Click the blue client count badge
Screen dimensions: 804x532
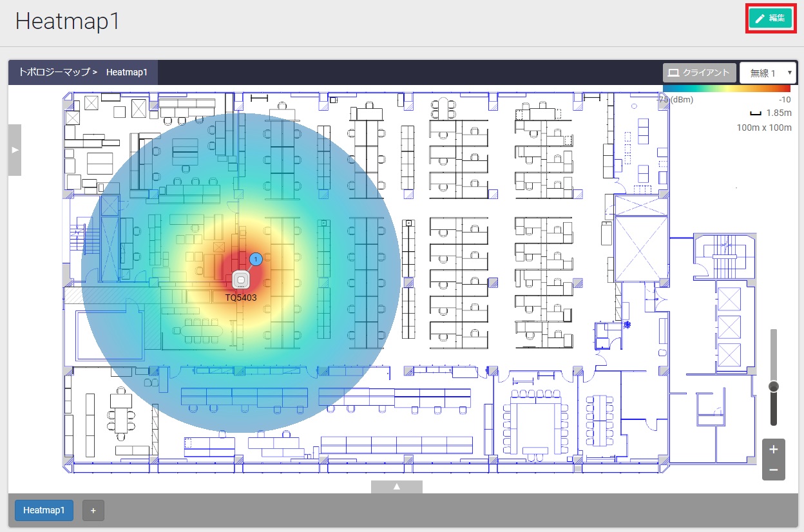pyautogui.click(x=256, y=260)
